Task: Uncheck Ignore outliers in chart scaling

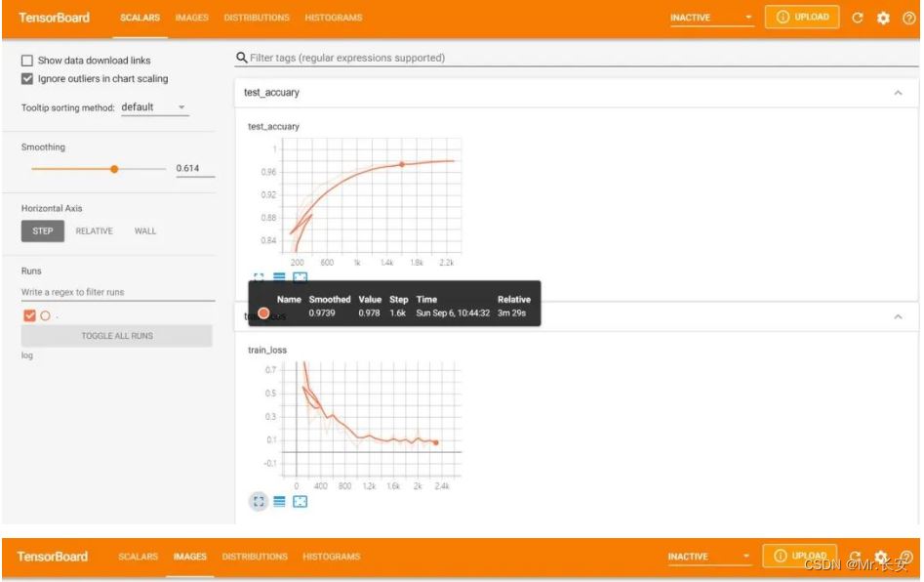Action: (27, 79)
